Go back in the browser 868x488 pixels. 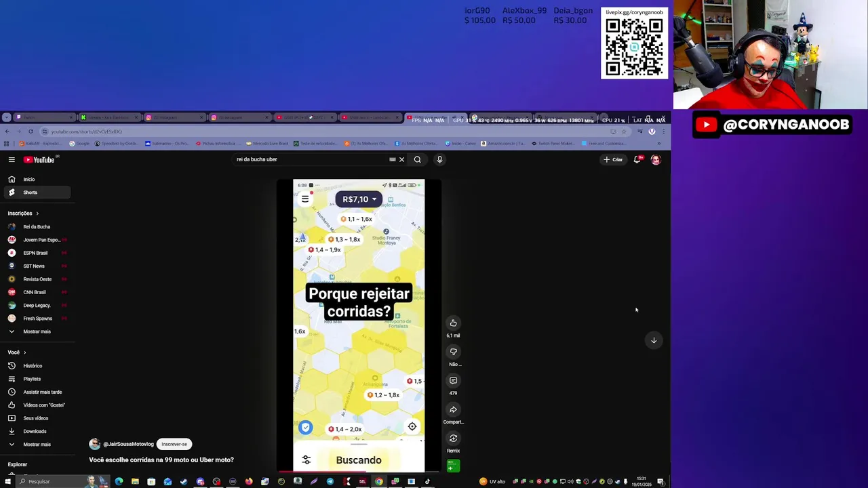[7, 131]
